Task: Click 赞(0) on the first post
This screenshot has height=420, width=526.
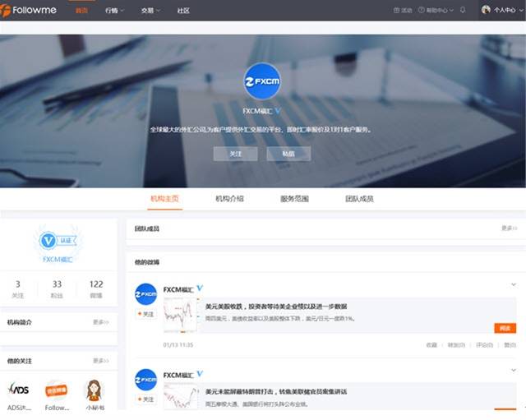Action: pyautogui.click(x=510, y=345)
